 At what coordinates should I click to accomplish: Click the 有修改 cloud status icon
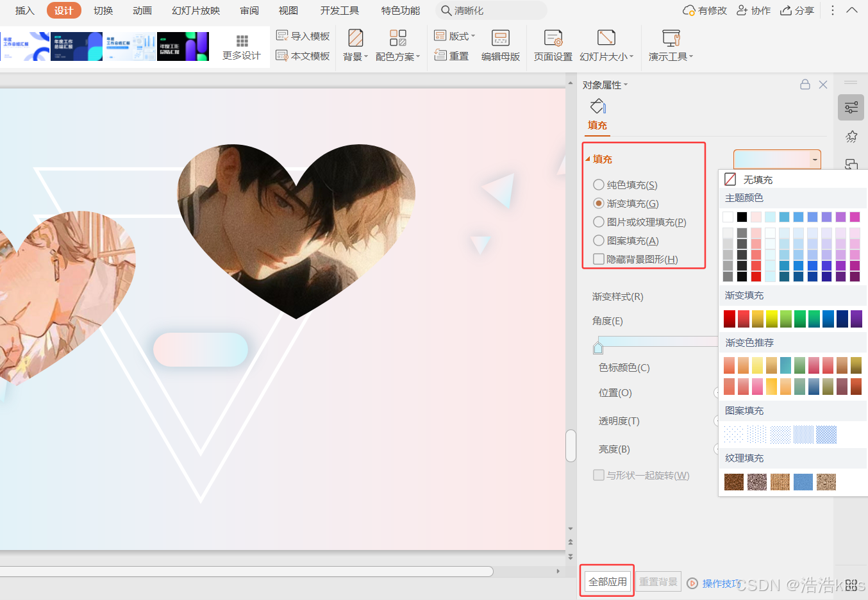689,10
